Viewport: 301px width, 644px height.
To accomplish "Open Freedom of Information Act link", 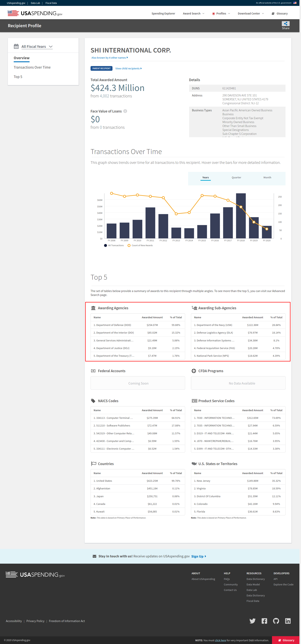I will click(x=67, y=621).
